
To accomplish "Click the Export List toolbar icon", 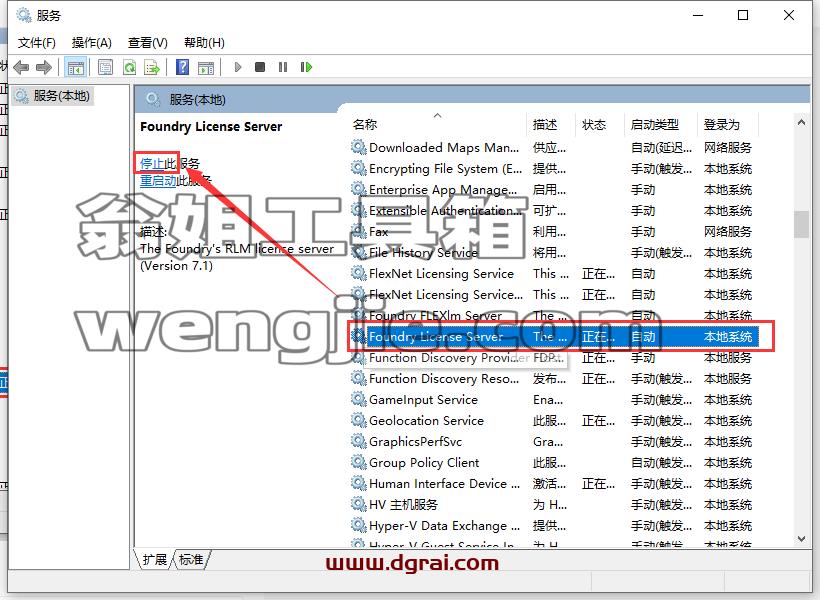I will [152, 67].
